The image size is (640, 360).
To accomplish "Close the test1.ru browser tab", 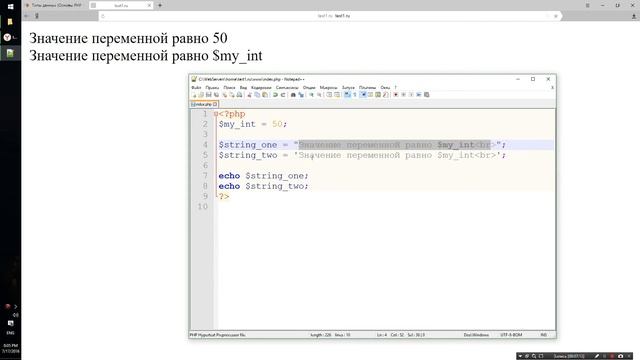I will tap(149, 5).
